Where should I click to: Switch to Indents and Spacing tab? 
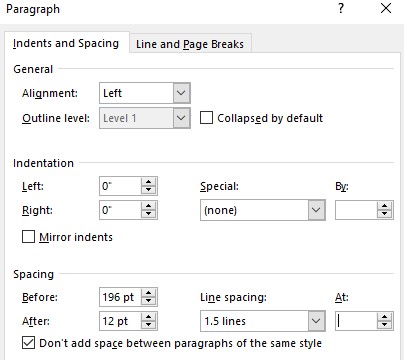click(66, 43)
